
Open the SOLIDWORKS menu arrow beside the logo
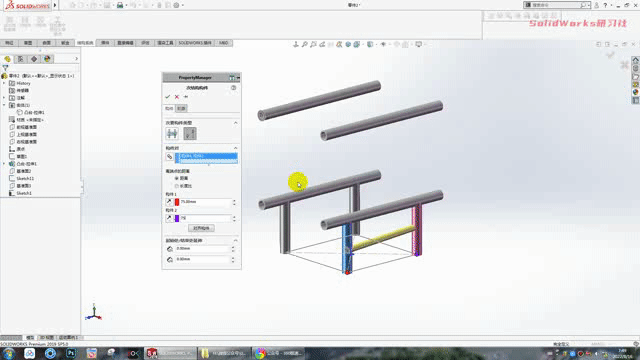55,5
